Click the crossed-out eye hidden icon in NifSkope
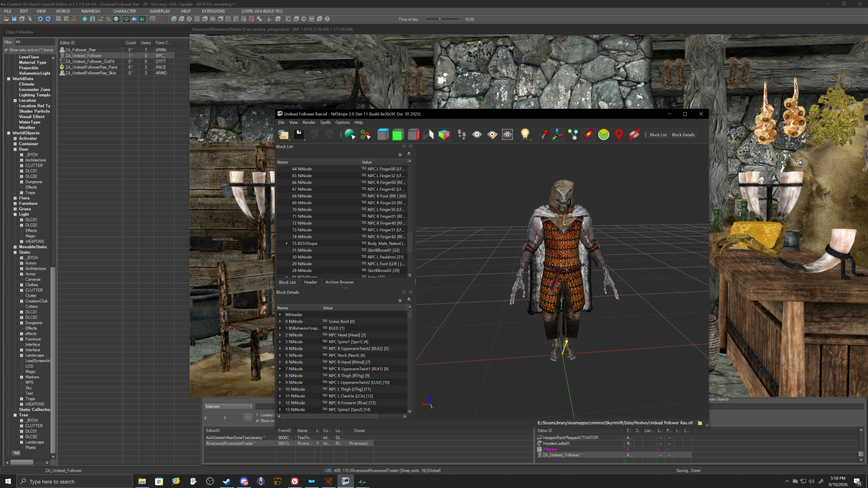Image resolution: width=868 pixels, height=488 pixels. point(634,135)
